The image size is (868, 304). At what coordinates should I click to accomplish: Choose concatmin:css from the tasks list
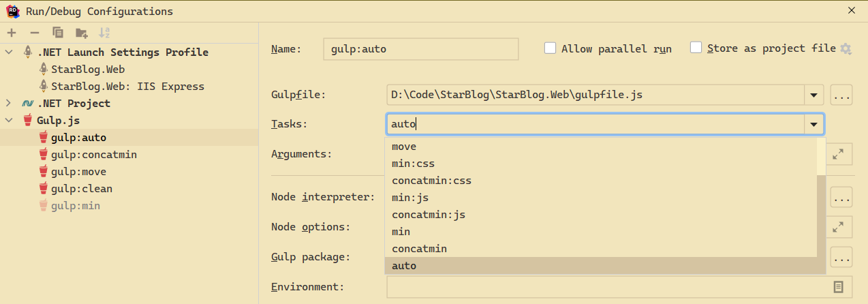(601, 181)
